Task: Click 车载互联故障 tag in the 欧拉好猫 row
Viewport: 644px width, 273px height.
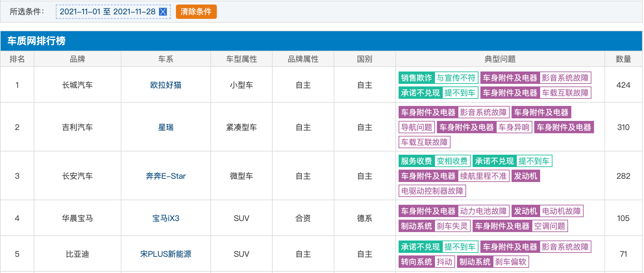Action: tap(565, 93)
